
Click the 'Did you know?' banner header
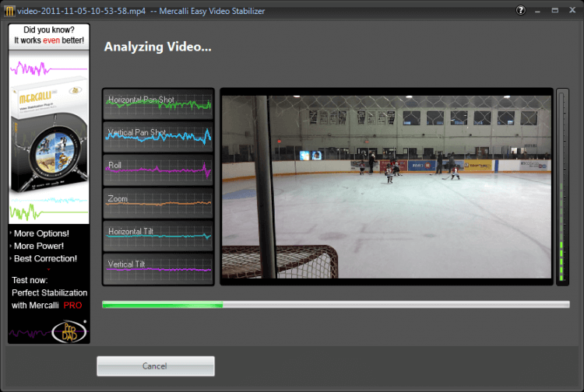(49, 35)
